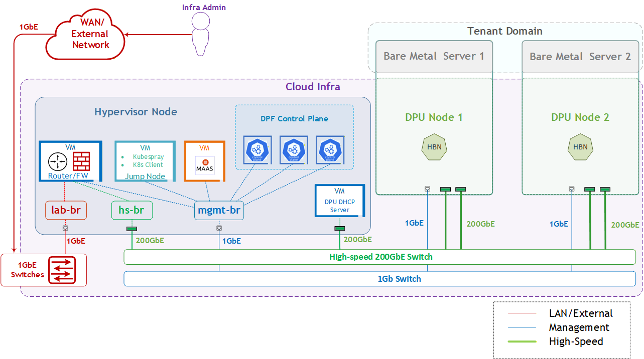Select the MAAS logo icon
Screen dimensions: 644x359
pos(204,165)
